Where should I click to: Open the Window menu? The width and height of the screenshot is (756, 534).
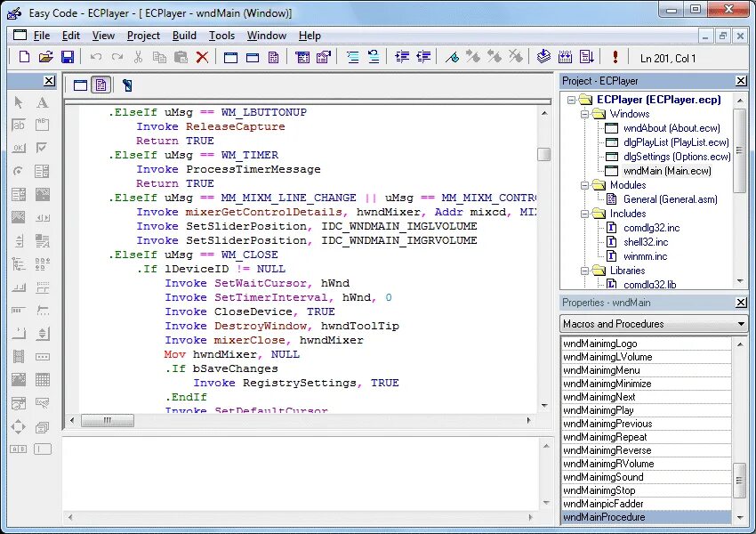click(267, 36)
